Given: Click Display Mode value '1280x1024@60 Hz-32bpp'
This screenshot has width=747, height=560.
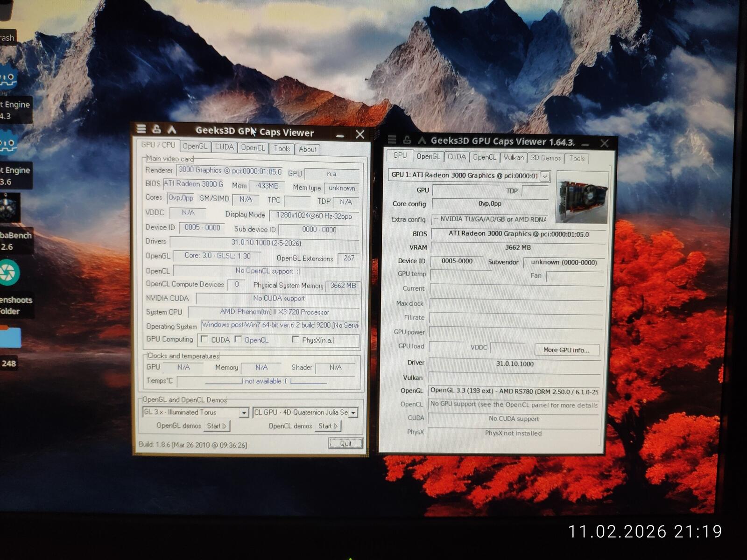Looking at the screenshot, I should pyautogui.click(x=314, y=216).
